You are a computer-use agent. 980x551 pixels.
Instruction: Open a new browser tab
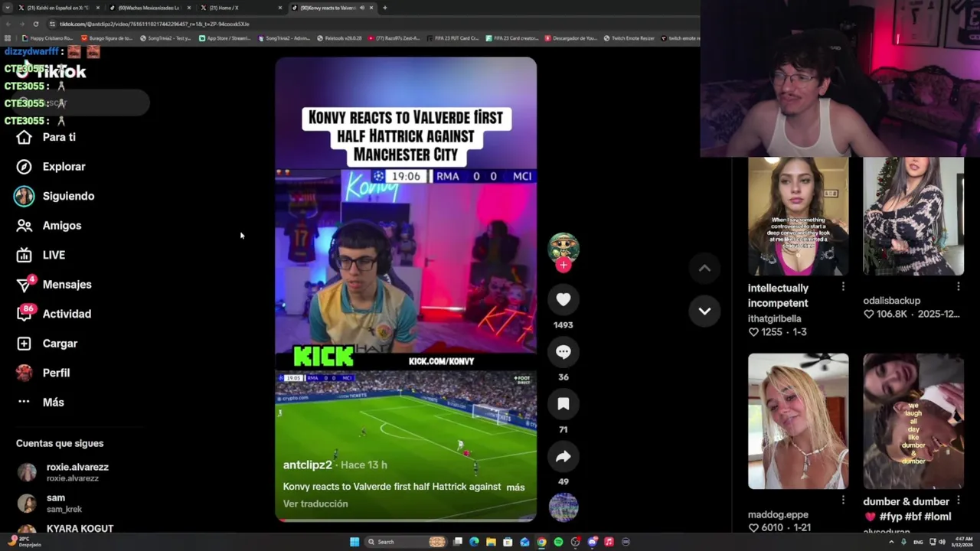[x=384, y=8]
